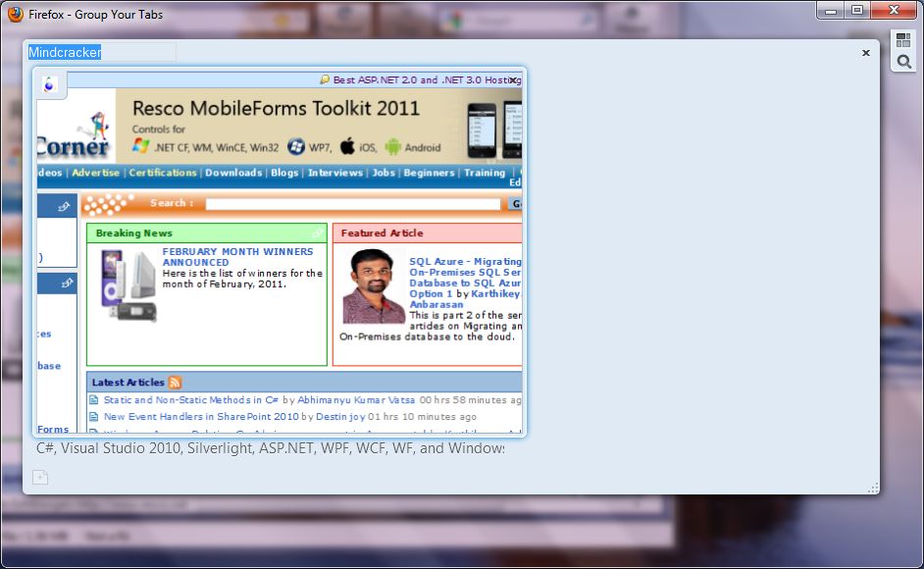Click the Resco MobileForms Toolkit banner
Screen dimensions: 924x569
319,127
